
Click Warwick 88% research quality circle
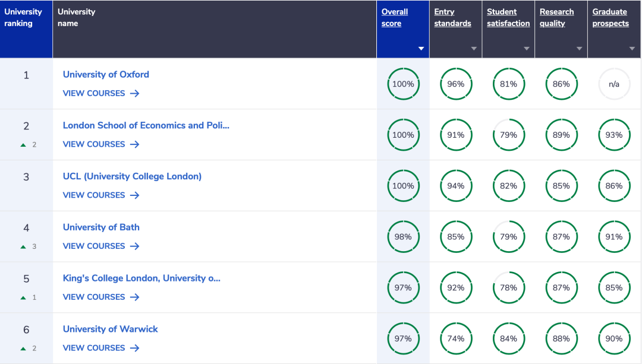[561, 338]
